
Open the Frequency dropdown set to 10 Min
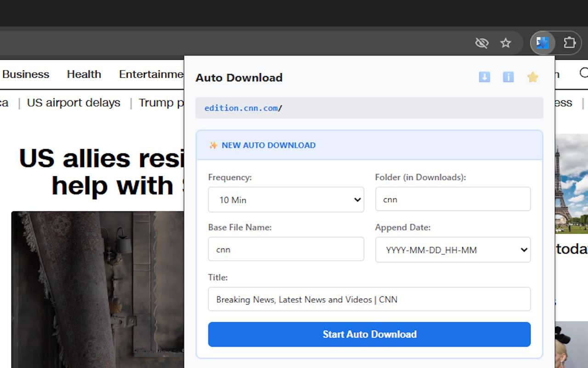point(286,200)
